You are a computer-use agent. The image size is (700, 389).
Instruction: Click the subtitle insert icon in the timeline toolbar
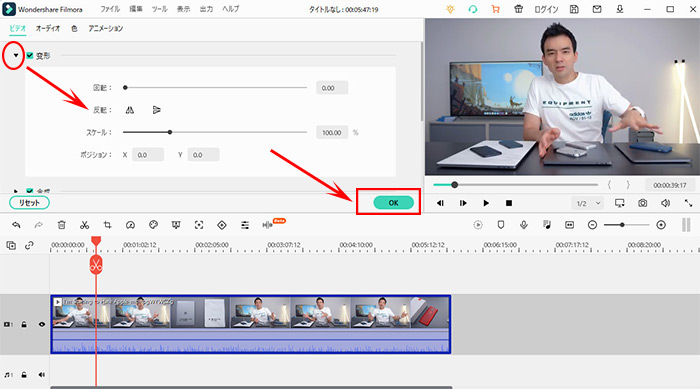[570, 225]
